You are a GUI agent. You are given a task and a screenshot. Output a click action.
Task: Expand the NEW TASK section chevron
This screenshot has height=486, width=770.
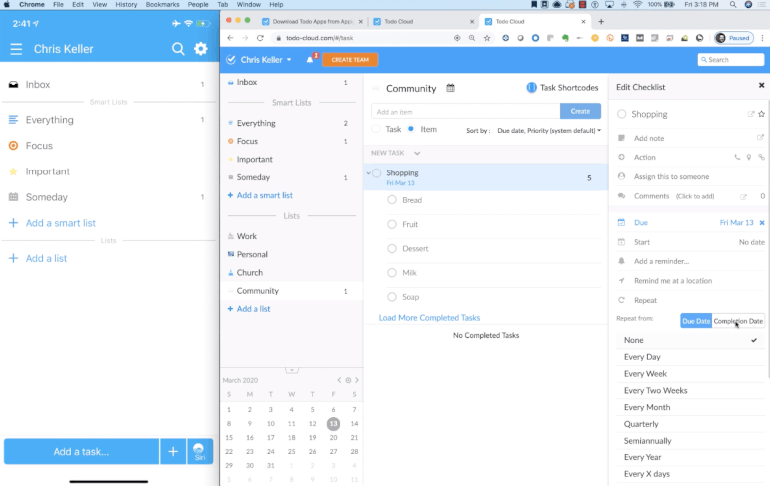417,153
